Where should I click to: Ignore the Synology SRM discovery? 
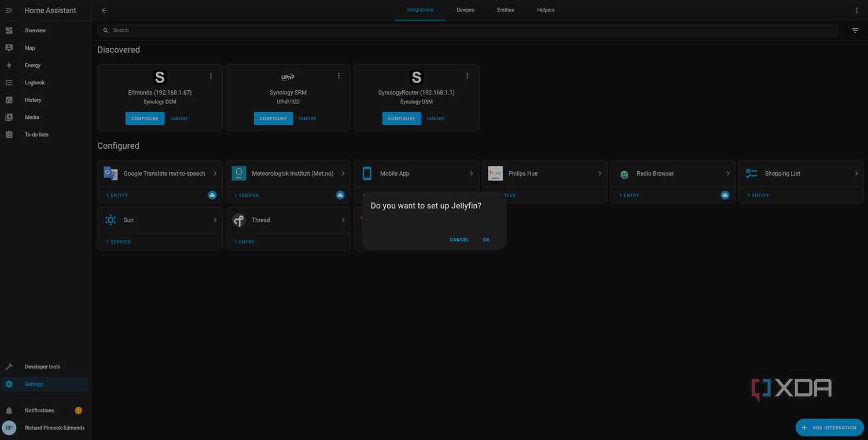pos(307,119)
